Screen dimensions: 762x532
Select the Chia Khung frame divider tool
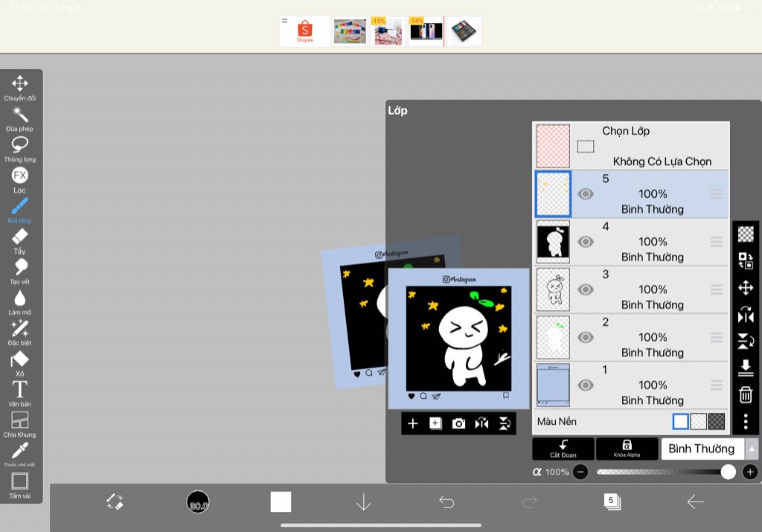pos(20,425)
